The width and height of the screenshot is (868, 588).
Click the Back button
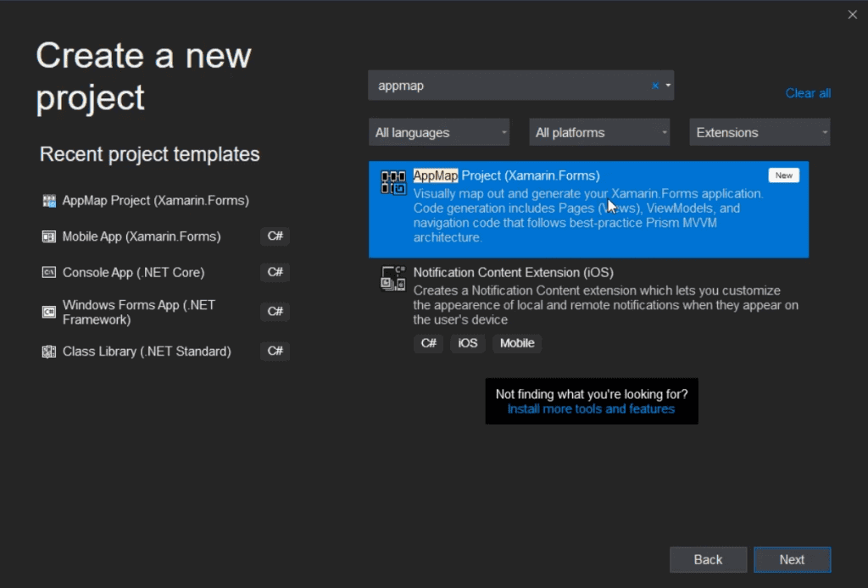pos(708,560)
